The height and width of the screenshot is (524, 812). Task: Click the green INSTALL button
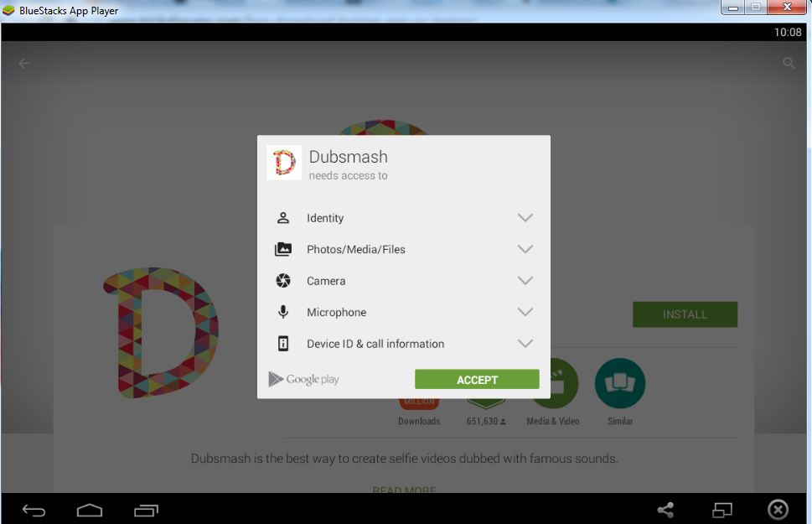685,314
